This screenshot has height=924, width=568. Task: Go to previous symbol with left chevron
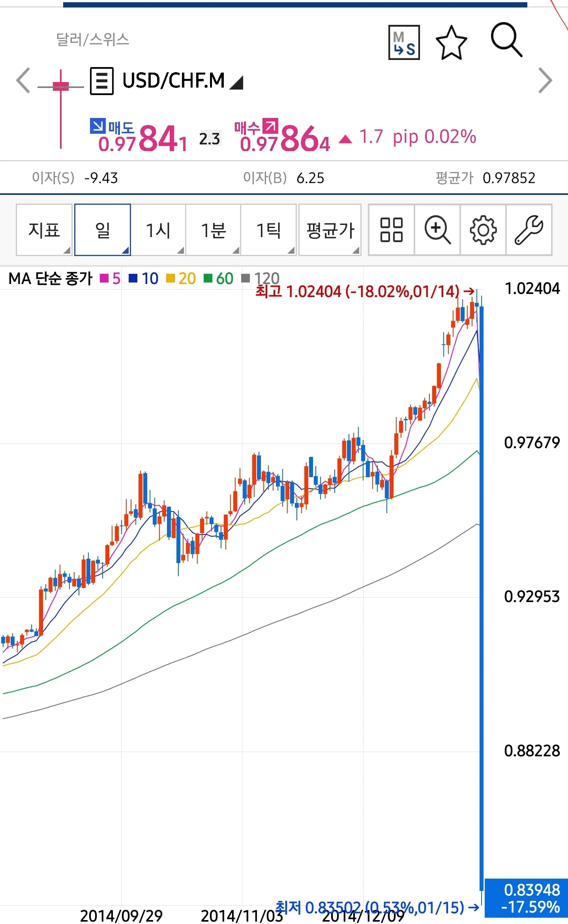tap(23, 80)
